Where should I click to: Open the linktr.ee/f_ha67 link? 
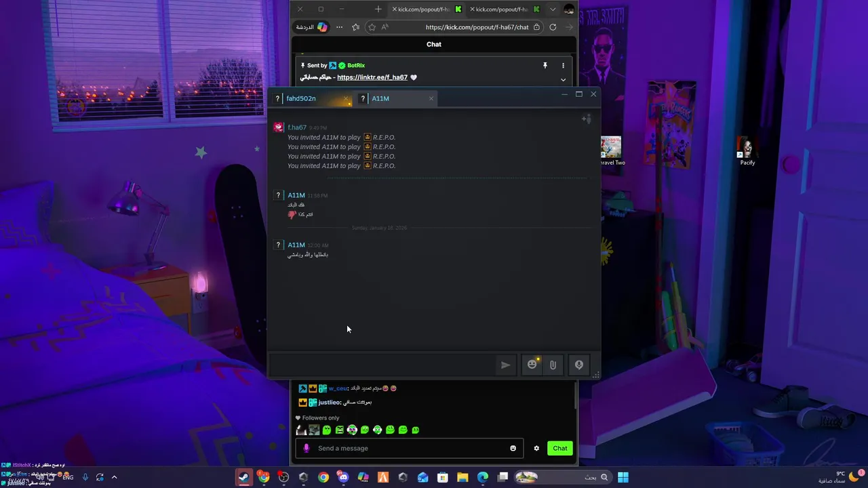coord(372,77)
